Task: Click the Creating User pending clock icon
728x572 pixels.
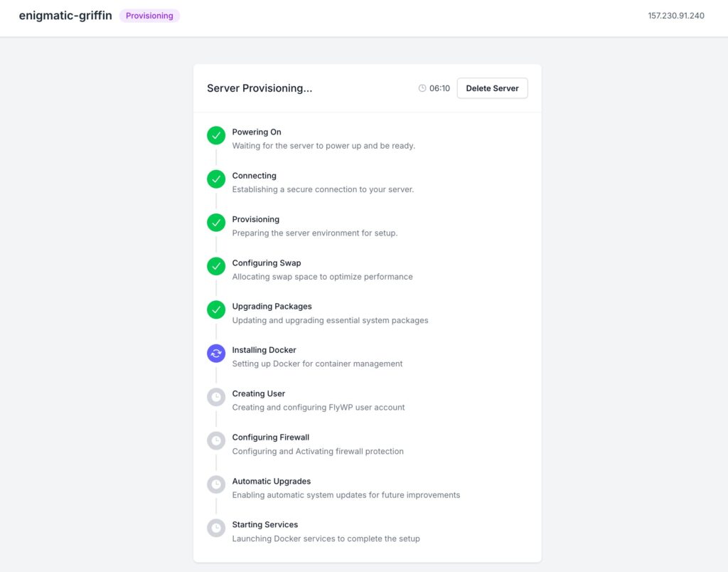Action: 216,397
